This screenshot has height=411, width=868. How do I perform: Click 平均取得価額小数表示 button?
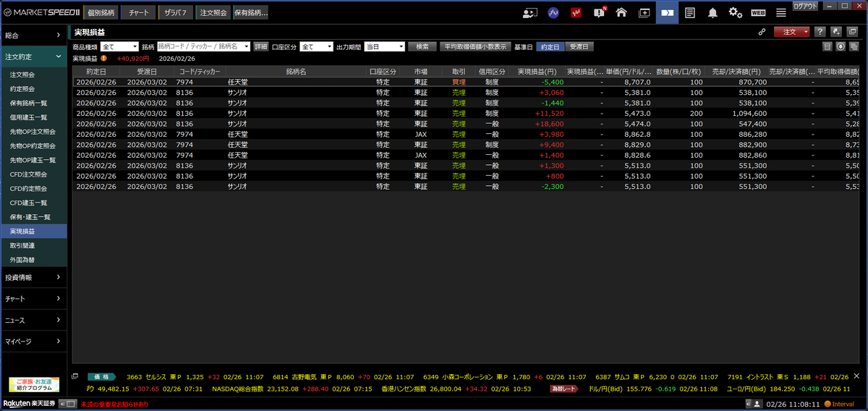475,46
